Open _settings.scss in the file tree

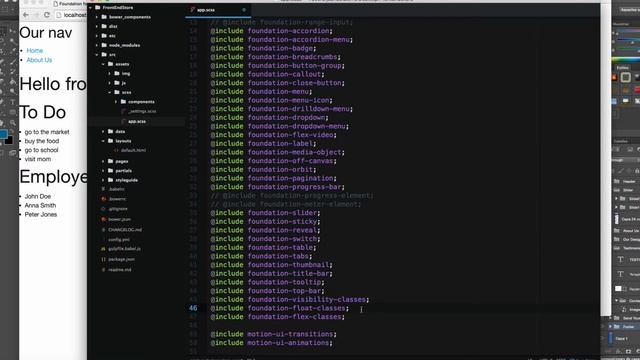tap(142, 111)
